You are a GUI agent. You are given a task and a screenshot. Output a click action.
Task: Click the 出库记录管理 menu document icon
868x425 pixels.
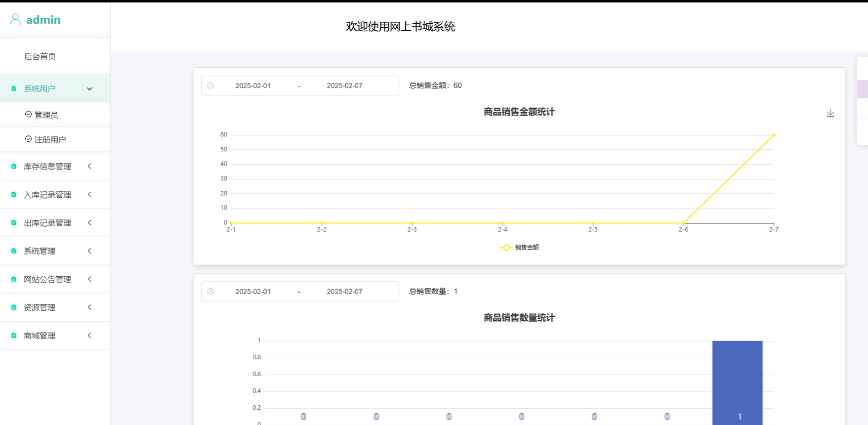(x=14, y=223)
